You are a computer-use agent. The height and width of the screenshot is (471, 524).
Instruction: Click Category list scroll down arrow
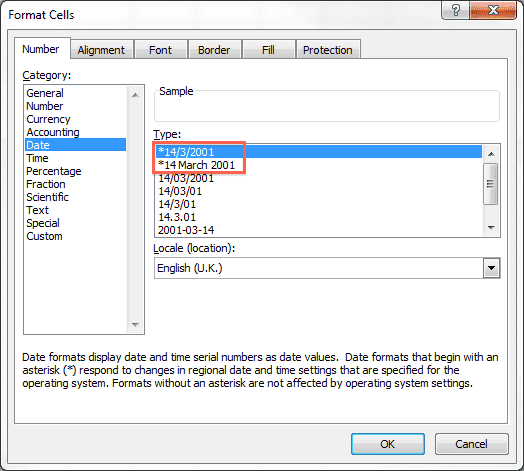(135, 325)
